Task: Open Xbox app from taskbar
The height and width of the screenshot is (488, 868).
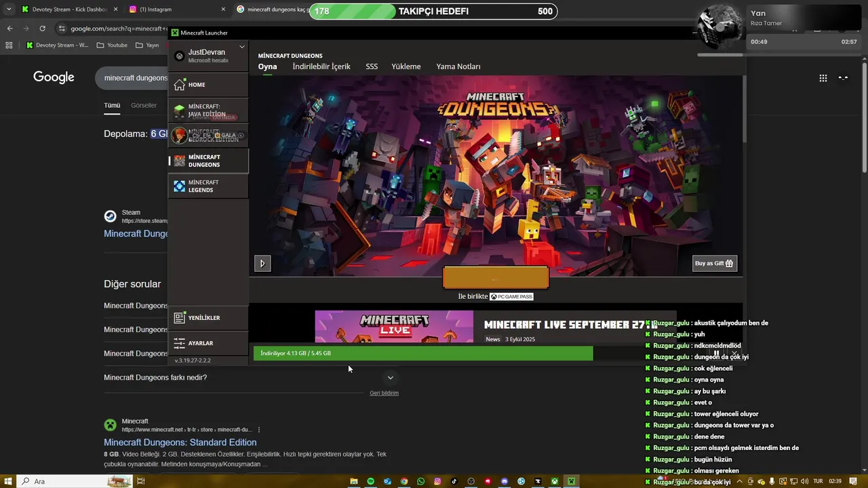Action: pos(555,481)
